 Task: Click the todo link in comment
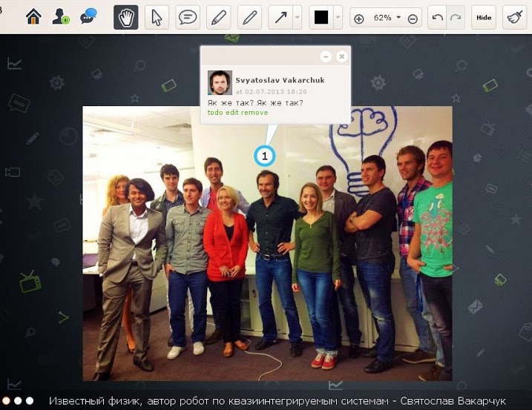tap(215, 113)
